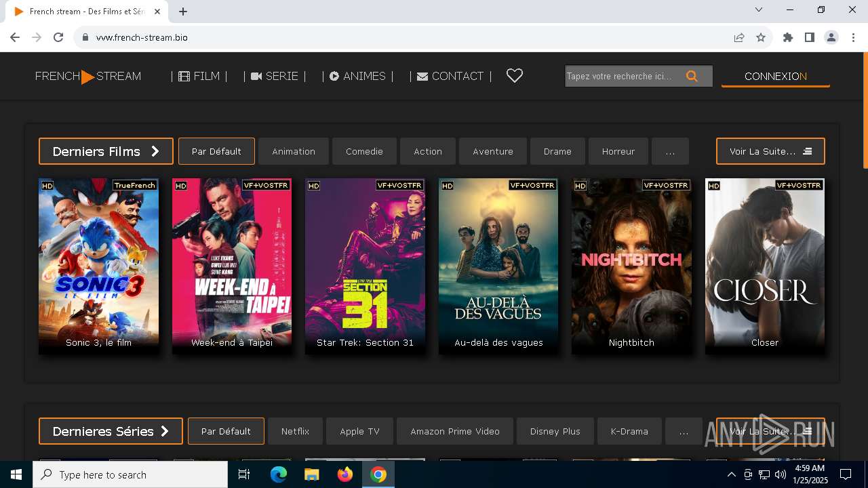Open Star Trek: Section 31 poster
Screen dimensions: 868x488
tap(365, 266)
